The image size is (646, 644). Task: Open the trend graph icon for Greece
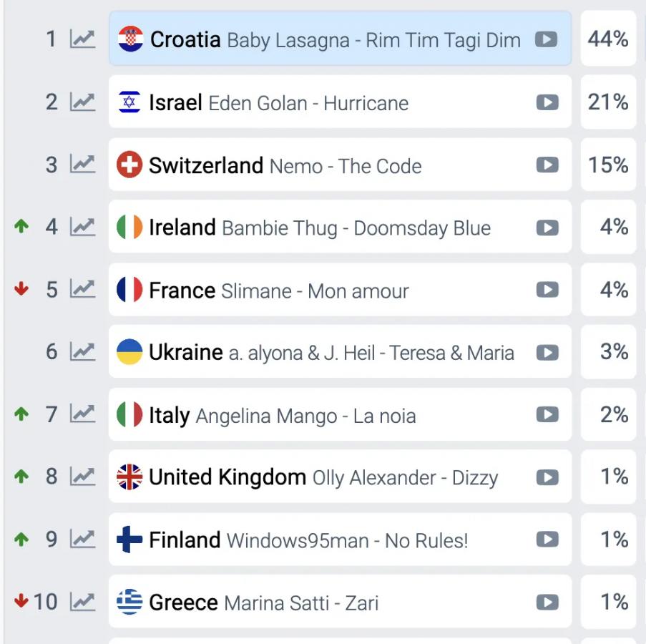[82, 602]
